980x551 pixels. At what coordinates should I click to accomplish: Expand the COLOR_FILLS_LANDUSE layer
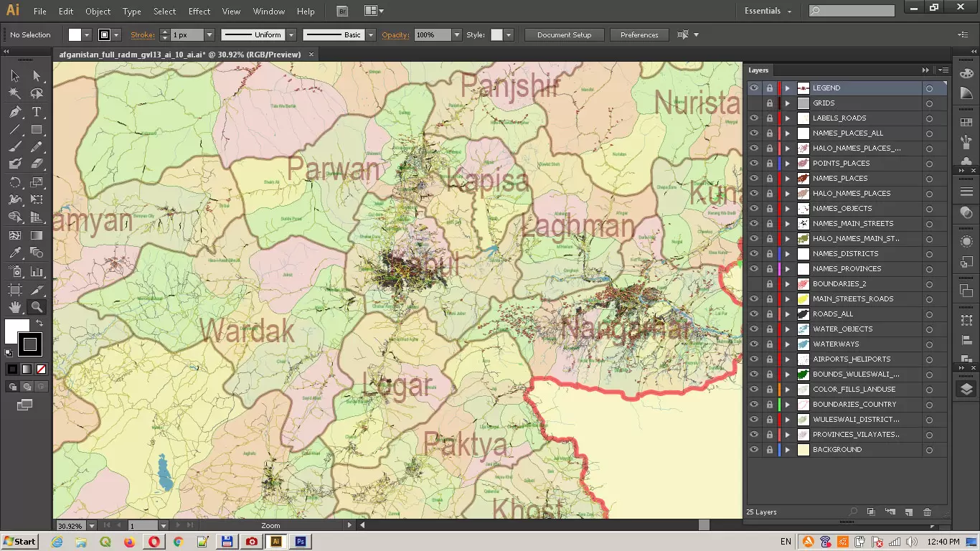[787, 390]
